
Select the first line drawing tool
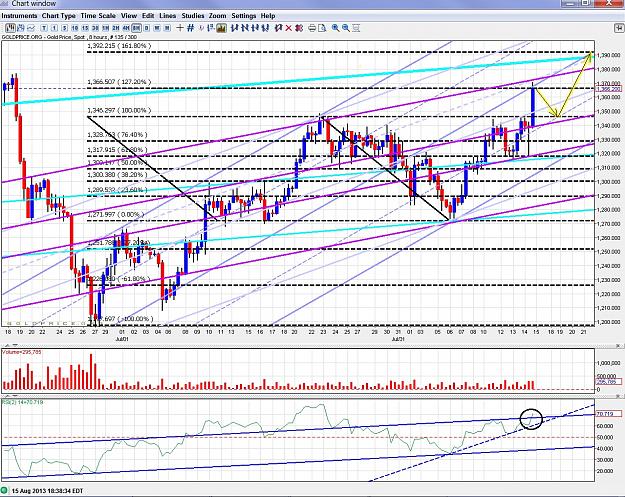coord(234,28)
